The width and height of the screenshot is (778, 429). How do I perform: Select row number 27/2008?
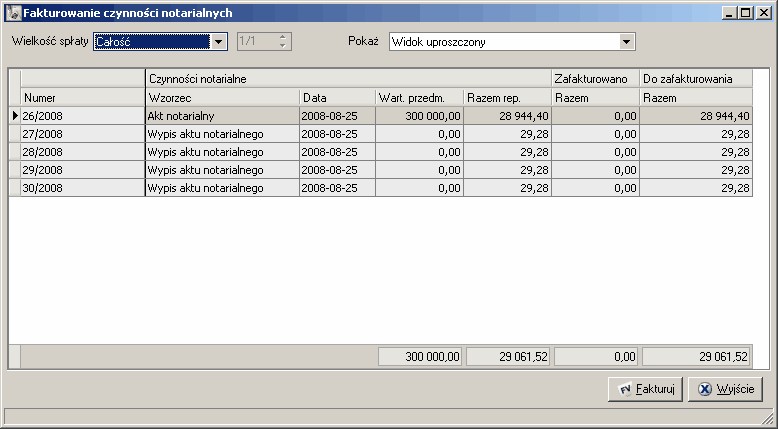point(82,134)
